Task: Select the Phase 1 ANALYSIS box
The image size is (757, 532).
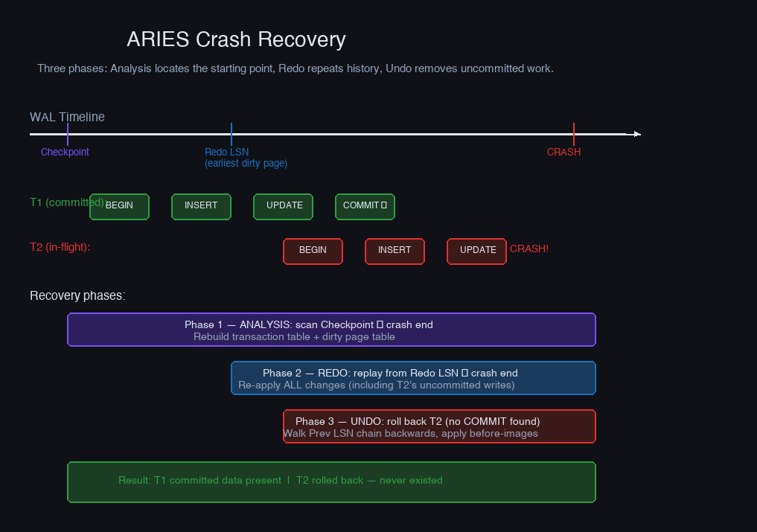Action: pos(331,330)
